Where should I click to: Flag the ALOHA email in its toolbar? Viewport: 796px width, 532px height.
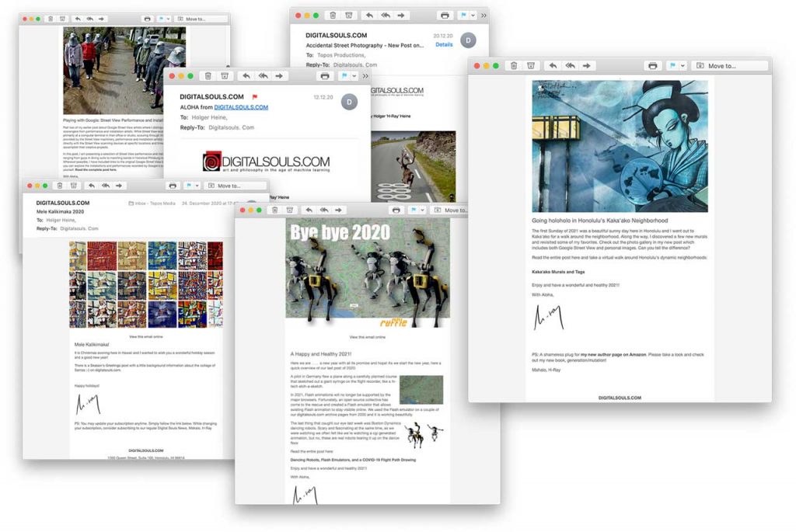tap(344, 76)
